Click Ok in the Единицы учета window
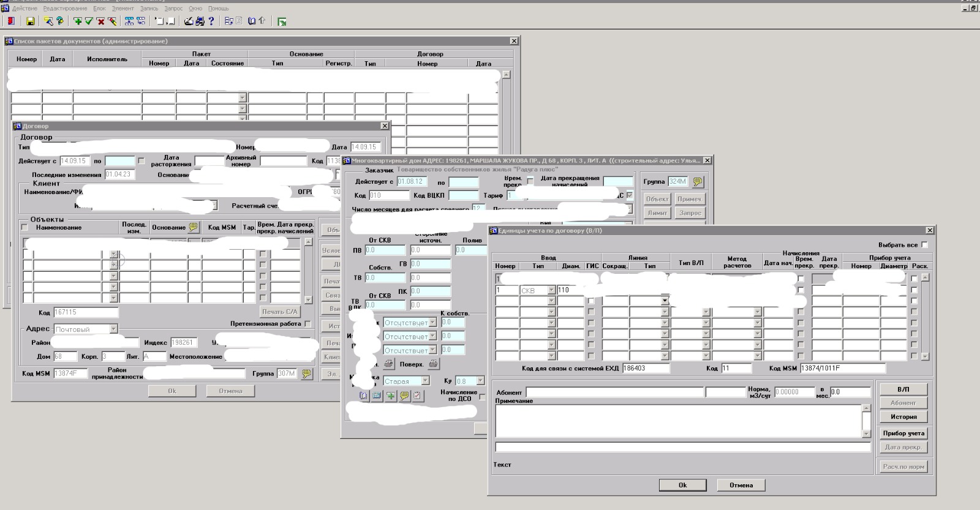Viewport: 980px width, 510px height. click(682, 485)
